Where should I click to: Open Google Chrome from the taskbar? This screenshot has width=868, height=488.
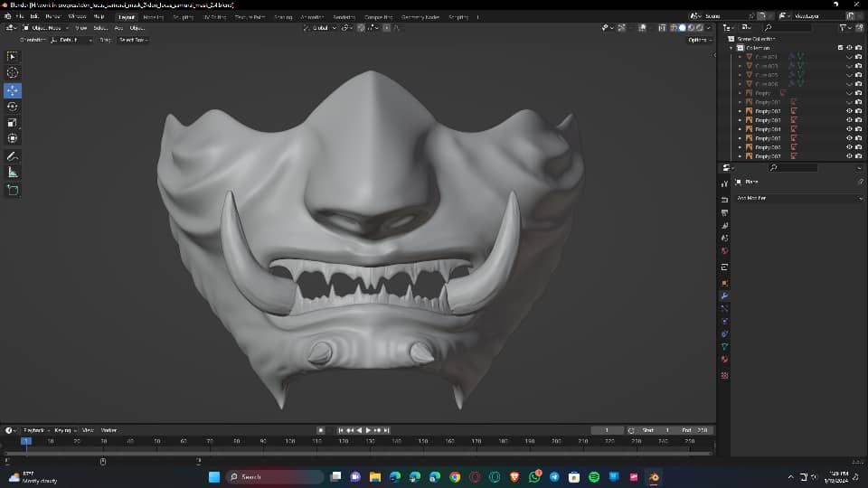(455, 477)
